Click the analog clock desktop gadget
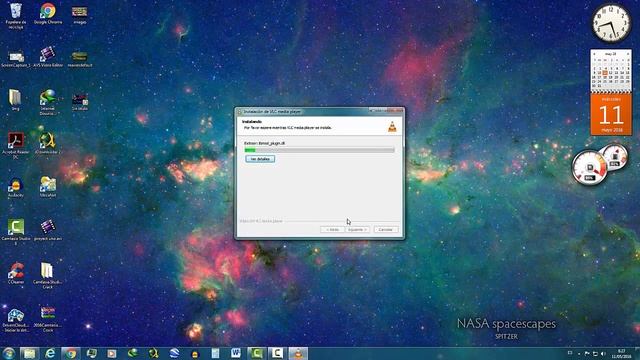This screenshot has width=640, height=360. click(x=611, y=23)
